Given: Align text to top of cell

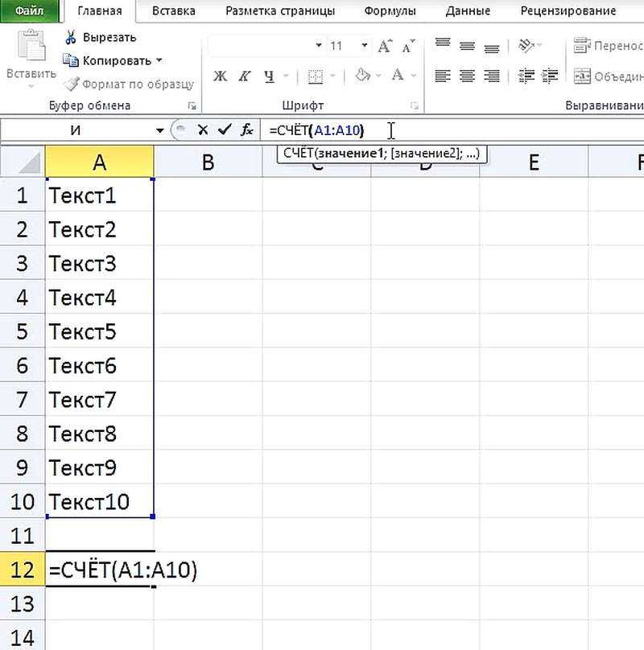Looking at the screenshot, I should [x=443, y=43].
